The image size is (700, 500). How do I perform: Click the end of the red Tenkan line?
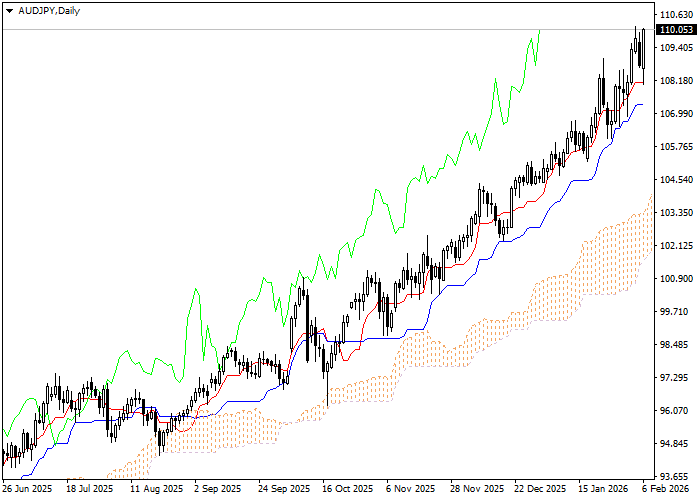tap(643, 83)
